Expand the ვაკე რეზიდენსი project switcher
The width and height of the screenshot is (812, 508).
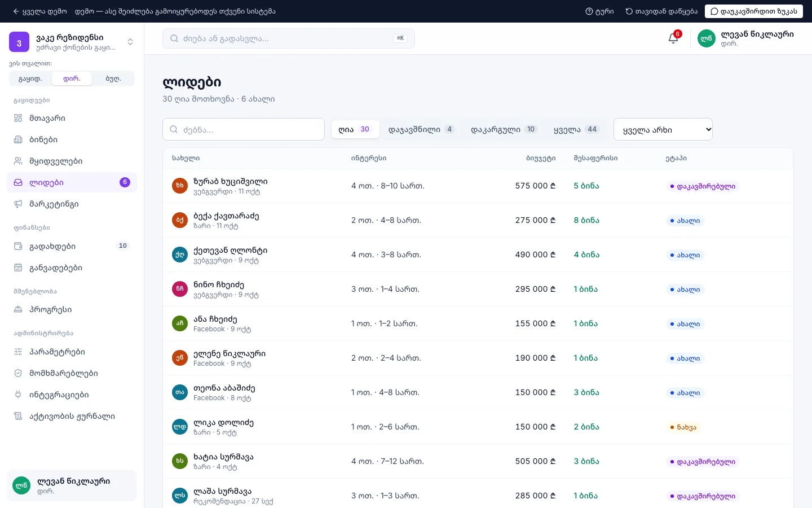tap(130, 42)
